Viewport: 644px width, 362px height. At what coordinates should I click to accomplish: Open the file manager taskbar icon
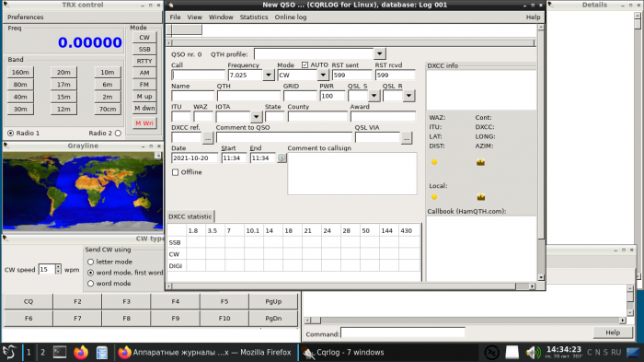pos(102,353)
